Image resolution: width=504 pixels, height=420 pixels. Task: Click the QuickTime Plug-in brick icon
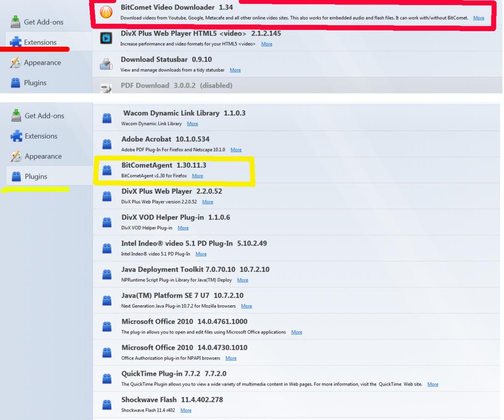[107, 378]
